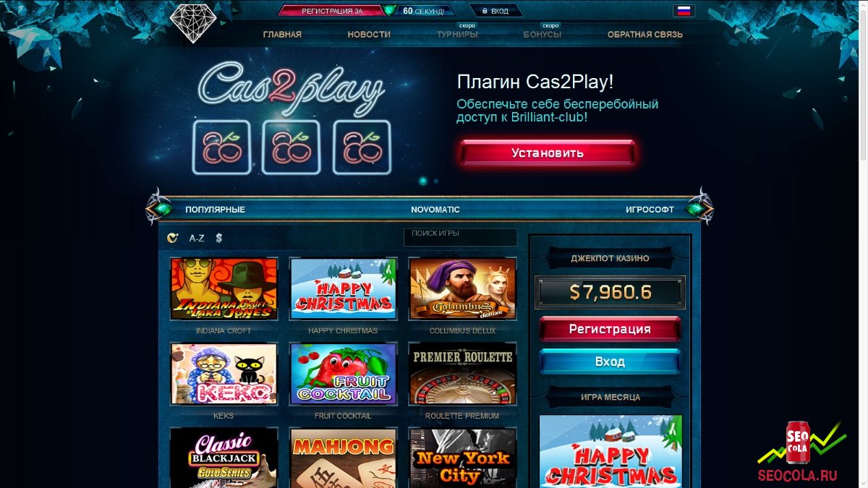Image resolution: width=868 pixels, height=488 pixels.
Task: Switch to the Игрософт games tab
Action: pos(650,210)
